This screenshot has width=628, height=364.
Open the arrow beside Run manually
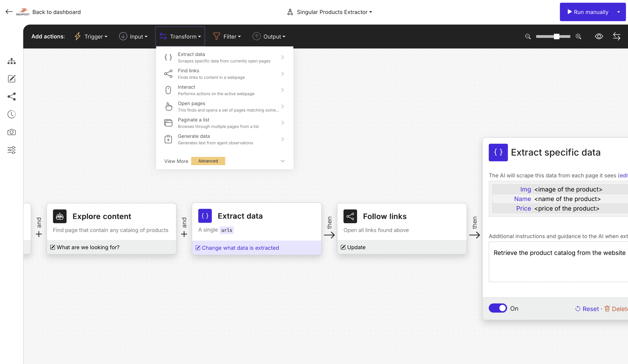619,12
